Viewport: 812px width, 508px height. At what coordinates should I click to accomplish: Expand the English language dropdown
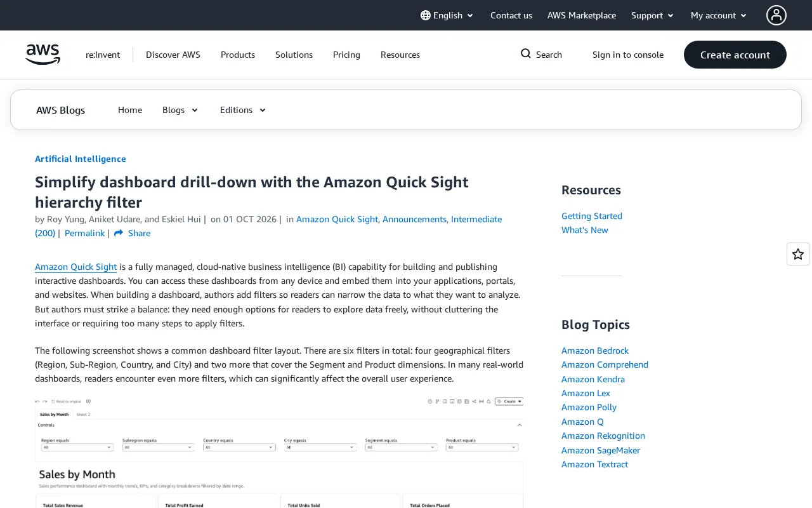(447, 15)
